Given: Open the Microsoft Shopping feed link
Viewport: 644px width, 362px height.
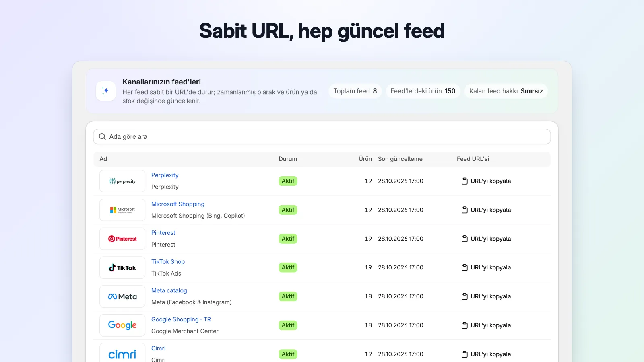Looking at the screenshot, I should 178,204.
